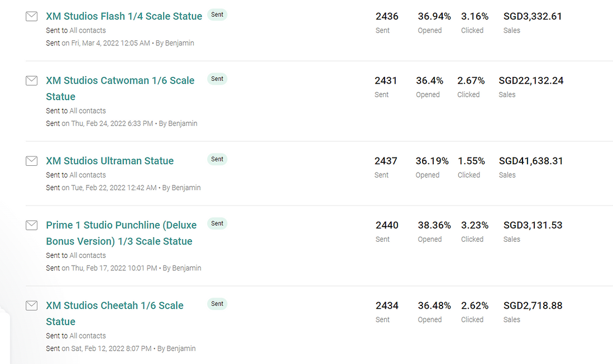This screenshot has width=613, height=364.
Task: Click envelope icon beside Ultraman Statue campaign
Action: pos(32,161)
